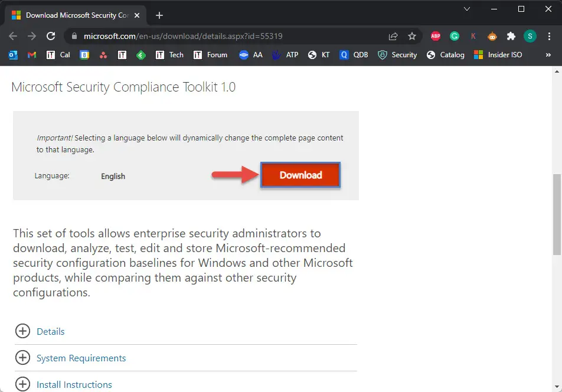This screenshot has height=392, width=562.
Task: Open the Grammarly extension
Action: (x=455, y=36)
